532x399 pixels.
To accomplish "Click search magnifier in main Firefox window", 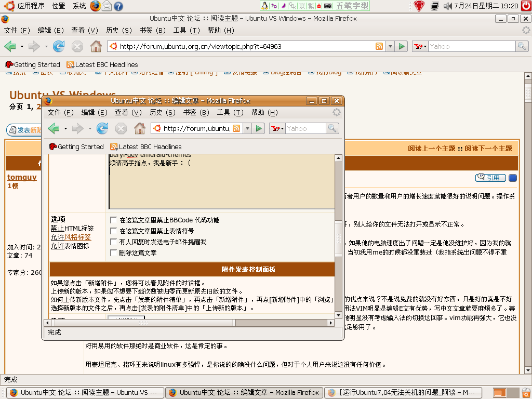I will (x=522, y=46).
